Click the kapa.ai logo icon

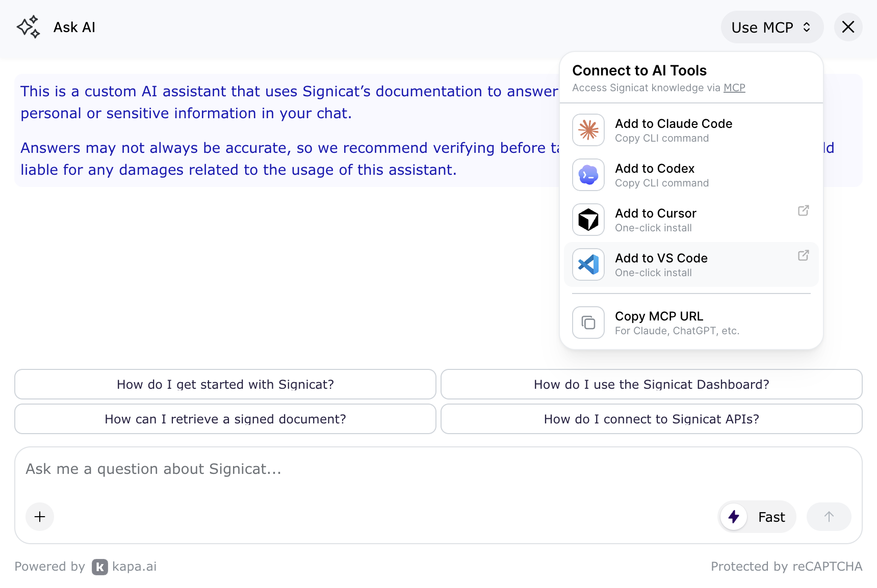[100, 567]
